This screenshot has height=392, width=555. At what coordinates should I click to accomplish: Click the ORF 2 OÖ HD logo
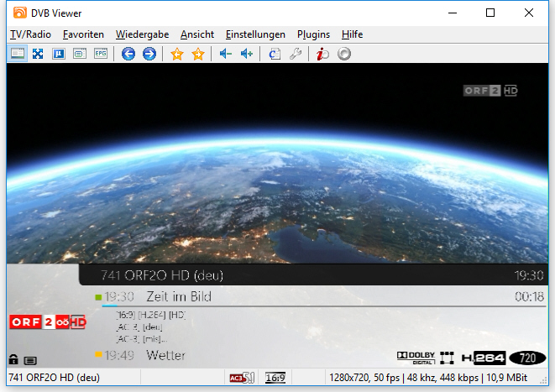click(48, 322)
